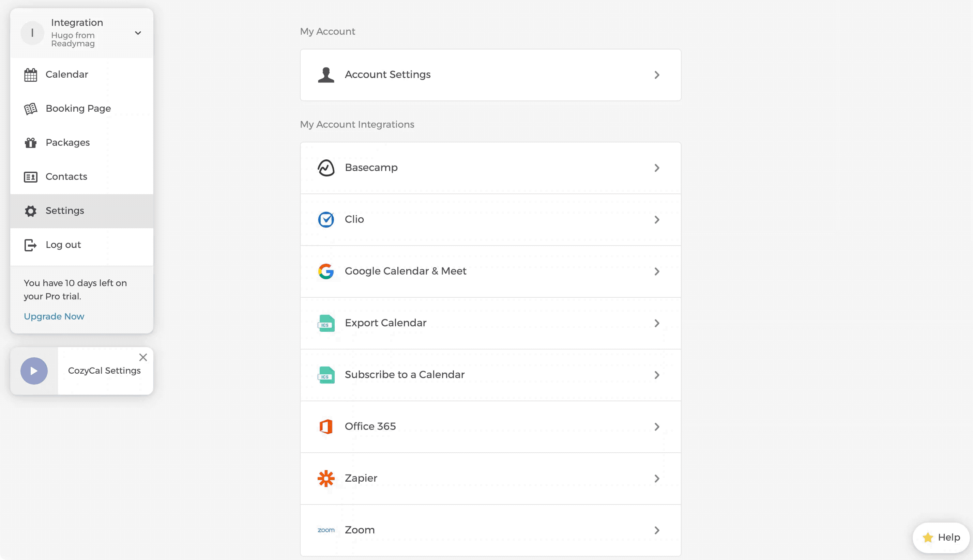The height and width of the screenshot is (560, 973).
Task: Choose Log out menu item
Action: (81, 245)
